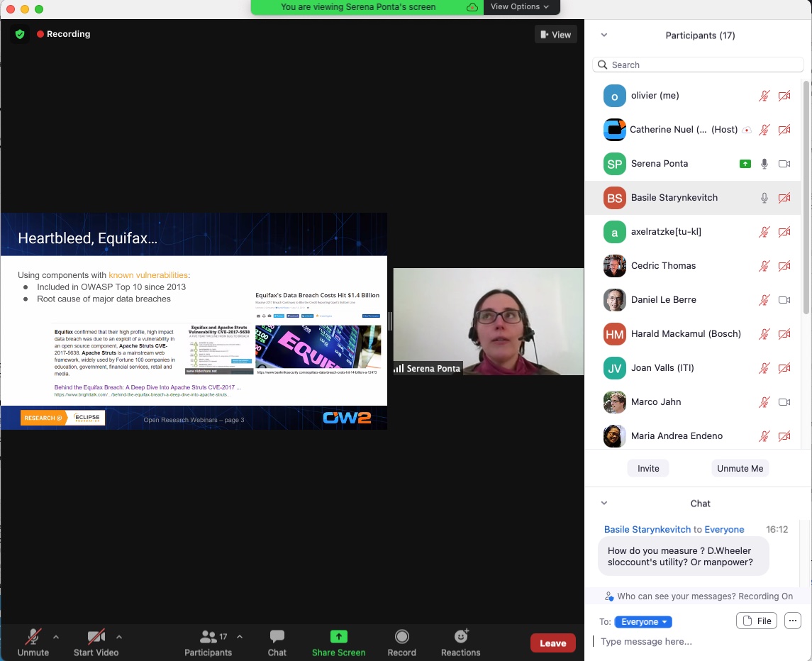This screenshot has height=661, width=812.
Task: Open audio options arrow next to Unmute
Action: point(56,637)
